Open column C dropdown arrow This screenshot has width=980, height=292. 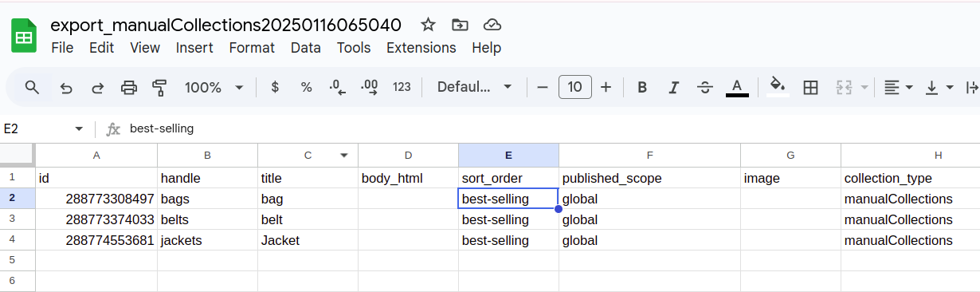(345, 156)
